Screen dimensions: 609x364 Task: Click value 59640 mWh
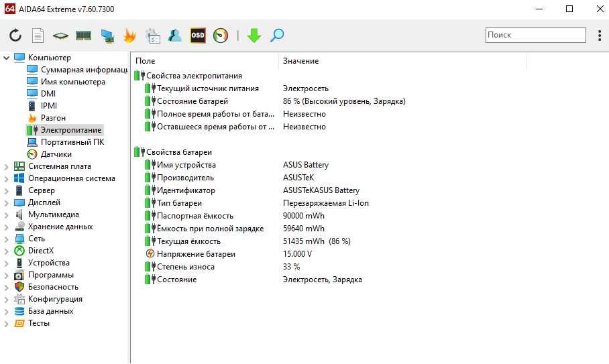[304, 229]
